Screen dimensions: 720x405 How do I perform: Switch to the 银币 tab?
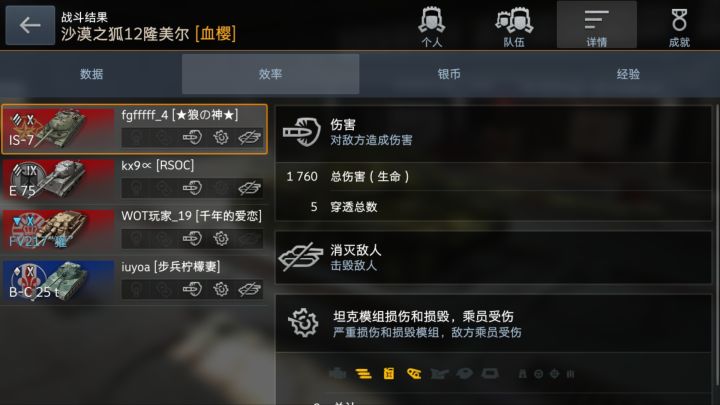coord(449,74)
